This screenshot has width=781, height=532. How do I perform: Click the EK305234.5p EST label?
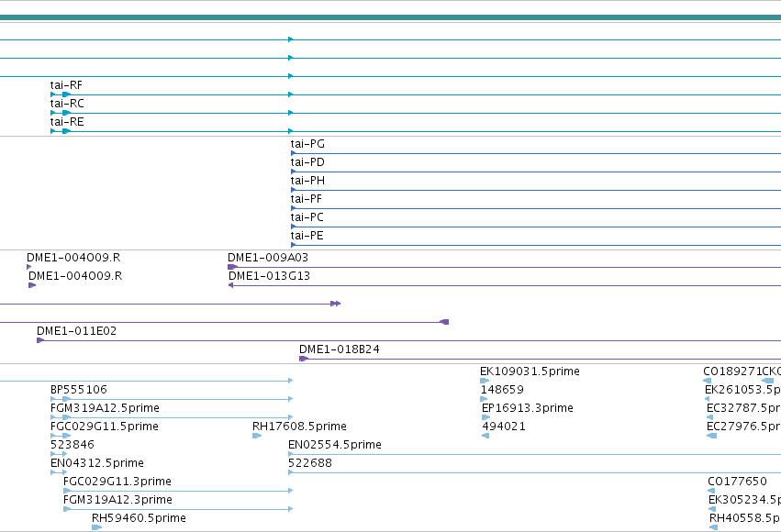744,500
